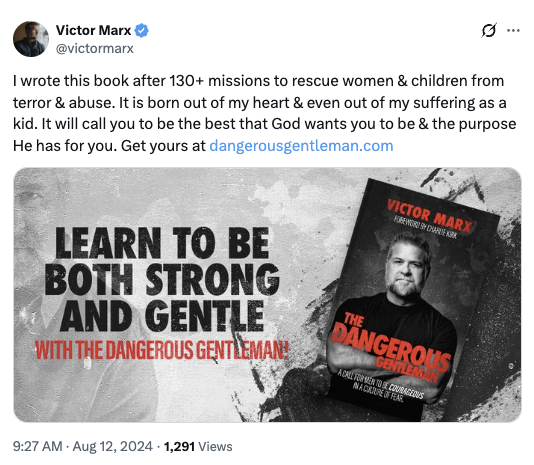The width and height of the screenshot is (534, 465).
Task: Click the tweet line starting 'I wrote this book'
Action: tap(258, 81)
